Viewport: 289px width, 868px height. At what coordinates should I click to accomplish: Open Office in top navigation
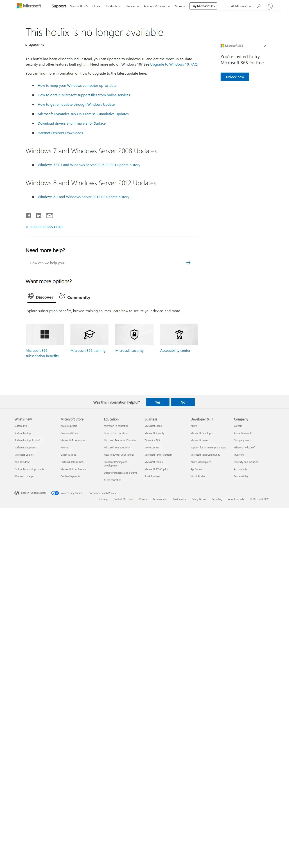tap(96, 6)
